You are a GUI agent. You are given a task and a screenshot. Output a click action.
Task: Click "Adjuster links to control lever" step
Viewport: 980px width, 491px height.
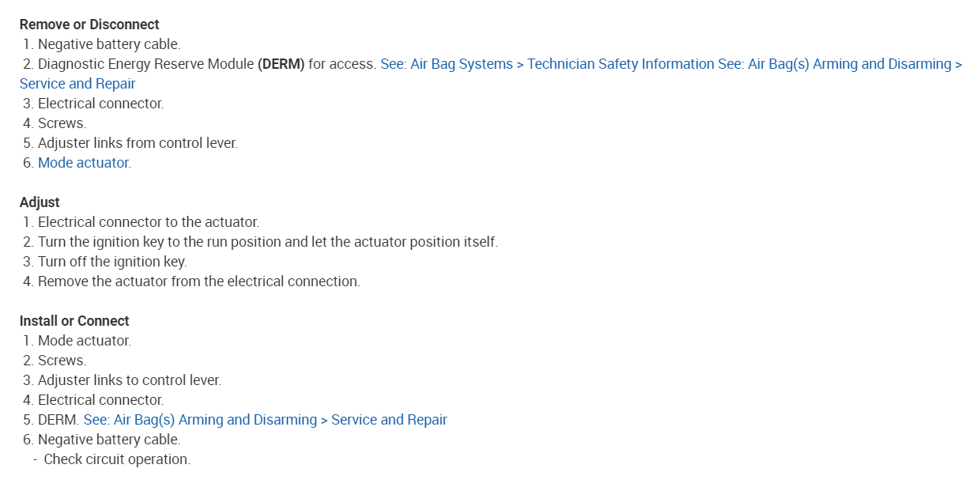pyautogui.click(x=130, y=380)
